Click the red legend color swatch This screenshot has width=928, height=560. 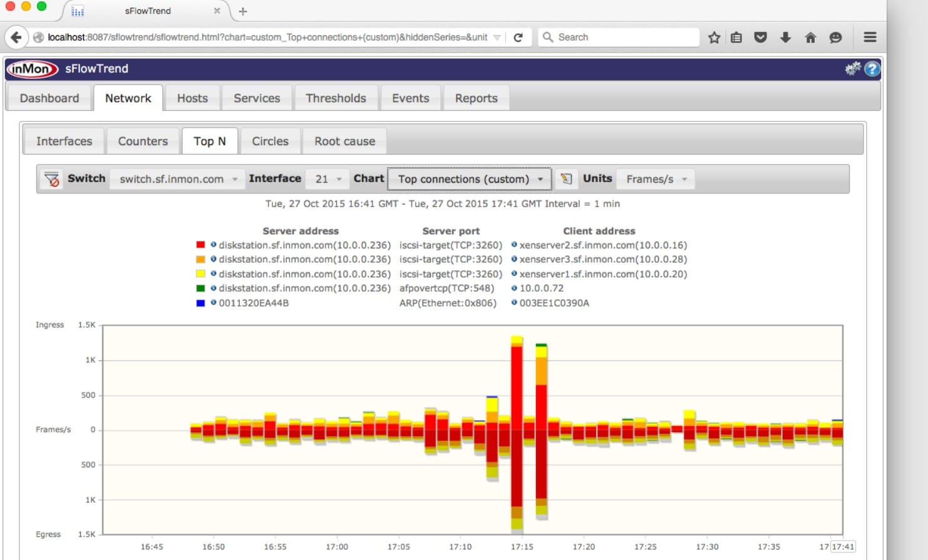pos(200,245)
